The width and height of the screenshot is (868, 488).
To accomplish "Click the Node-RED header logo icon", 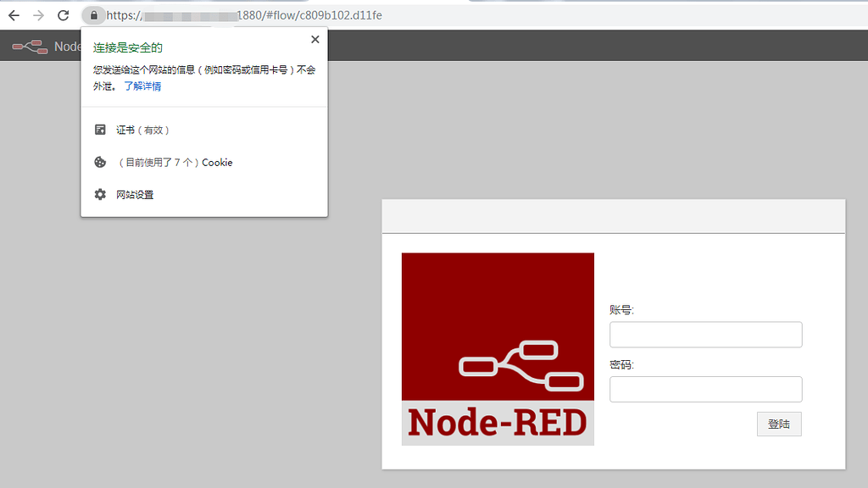I will coord(30,47).
